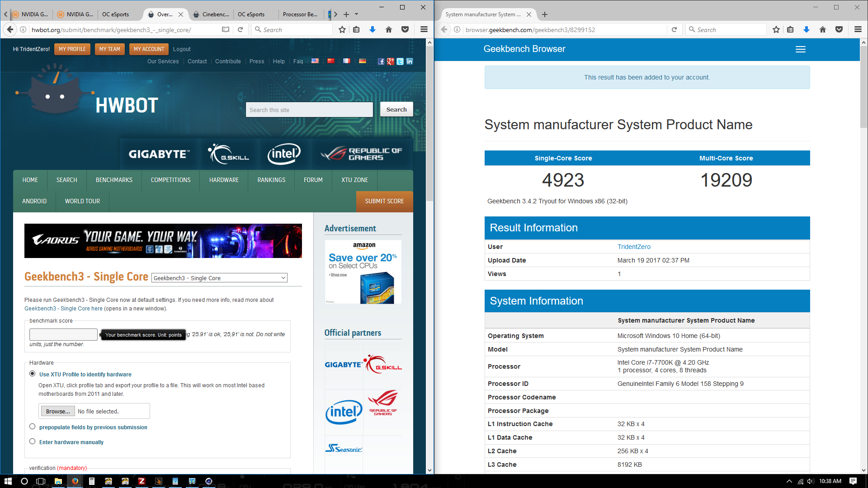Click the benchmark score input field
868x488 pixels.
63,334
